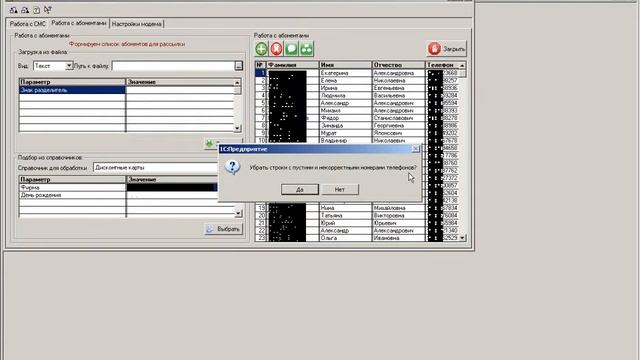Click the Выбрать button
The image size is (640, 360).
point(223,229)
